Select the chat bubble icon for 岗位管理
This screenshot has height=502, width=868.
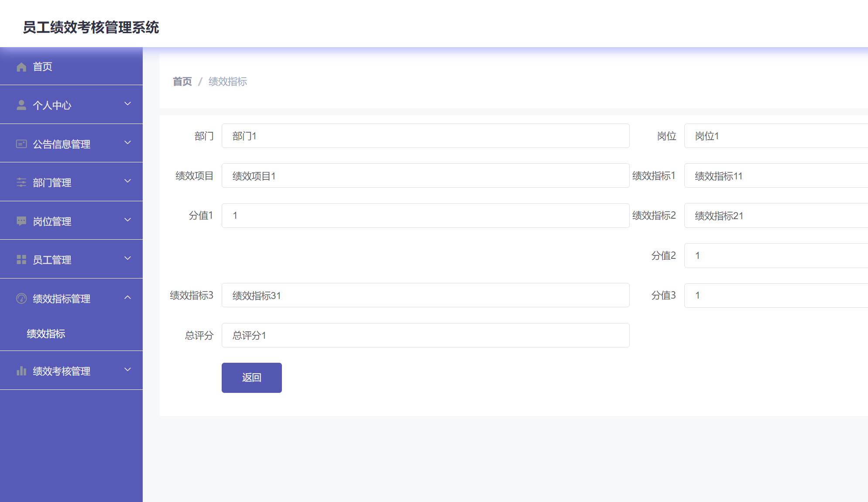(x=21, y=220)
